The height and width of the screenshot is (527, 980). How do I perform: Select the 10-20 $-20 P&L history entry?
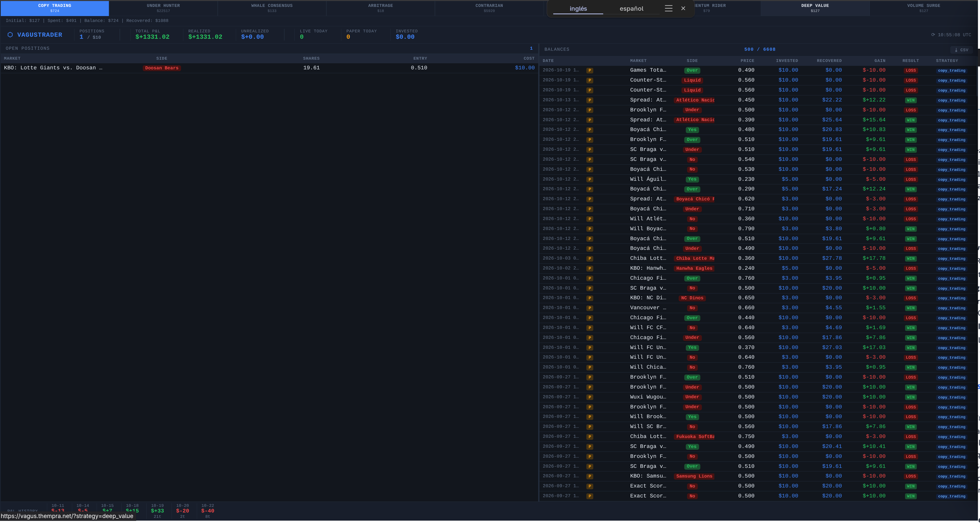point(182,511)
